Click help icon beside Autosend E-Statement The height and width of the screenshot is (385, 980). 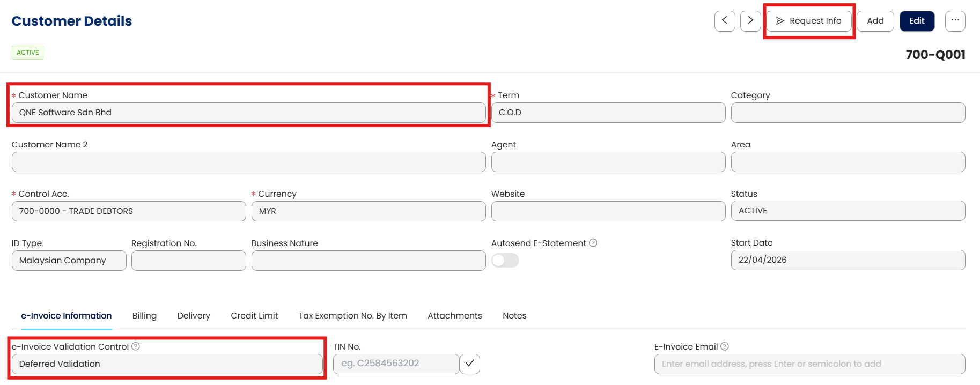pyautogui.click(x=593, y=243)
